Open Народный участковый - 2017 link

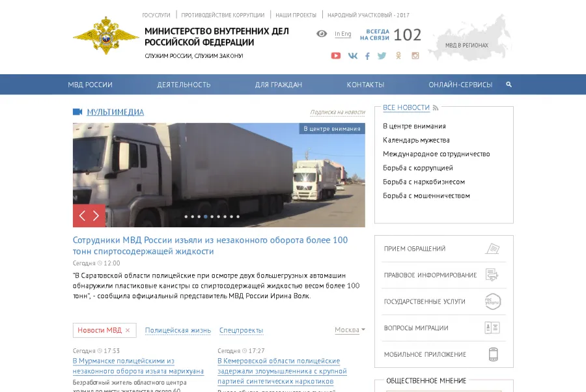(x=369, y=16)
